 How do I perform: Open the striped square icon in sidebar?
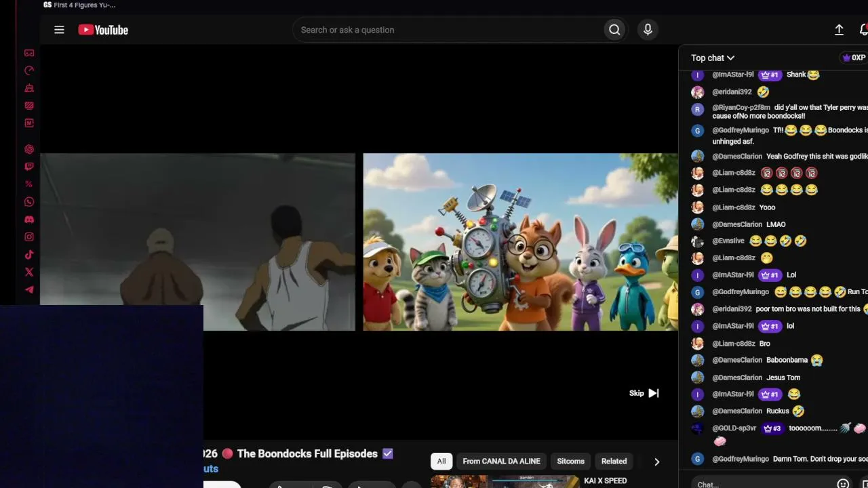click(29, 106)
